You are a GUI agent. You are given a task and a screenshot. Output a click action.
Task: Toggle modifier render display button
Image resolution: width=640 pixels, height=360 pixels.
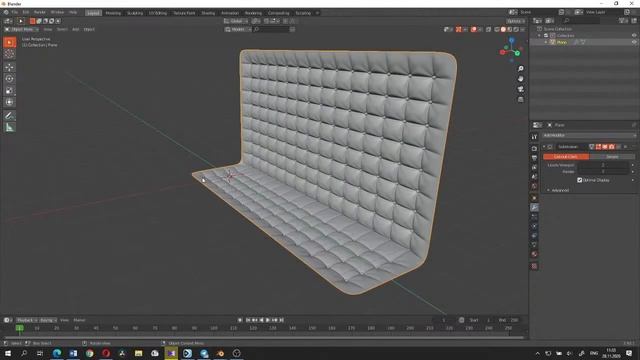pos(611,147)
